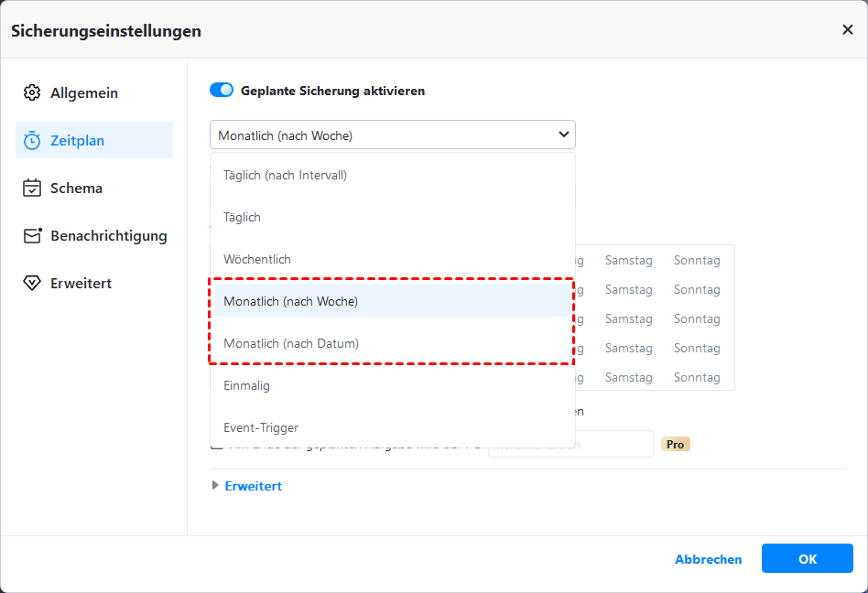Click the envelope icon beside Benachrichtigung
Viewport: 868px width, 593px height.
(32, 236)
